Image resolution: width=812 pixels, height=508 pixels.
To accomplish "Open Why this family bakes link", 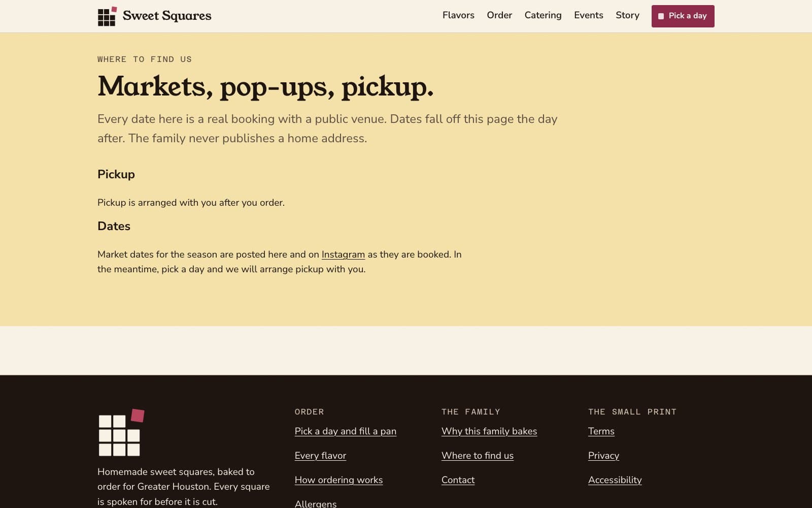I will tap(489, 431).
